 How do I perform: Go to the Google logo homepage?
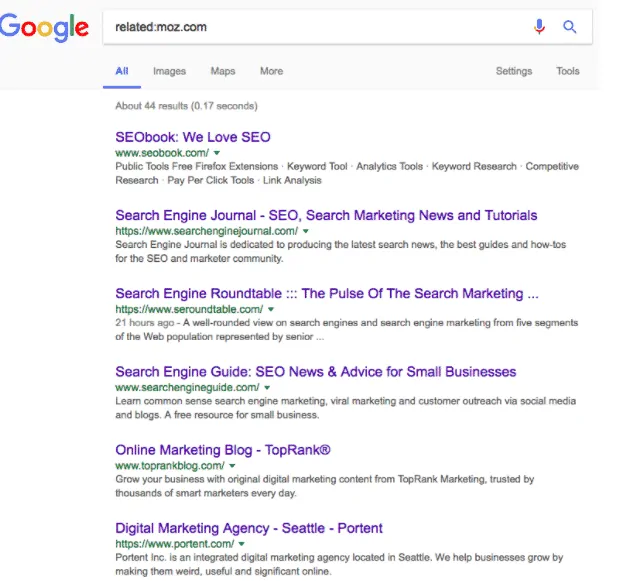coord(44,28)
